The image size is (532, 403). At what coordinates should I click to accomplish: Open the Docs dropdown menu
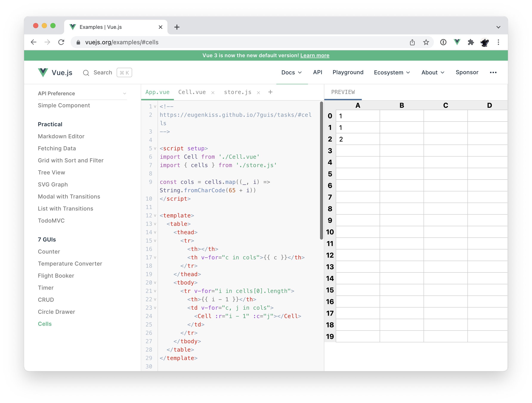(291, 72)
